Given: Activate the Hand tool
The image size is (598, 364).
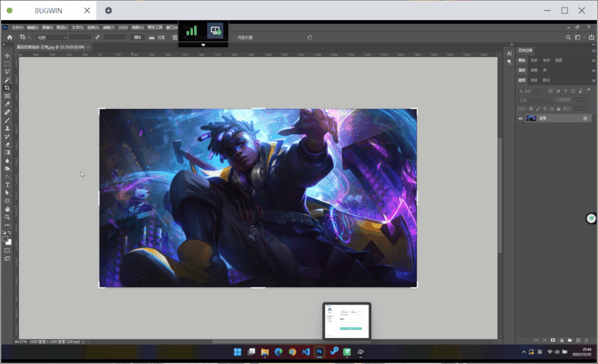Looking at the screenshot, I should [7, 209].
